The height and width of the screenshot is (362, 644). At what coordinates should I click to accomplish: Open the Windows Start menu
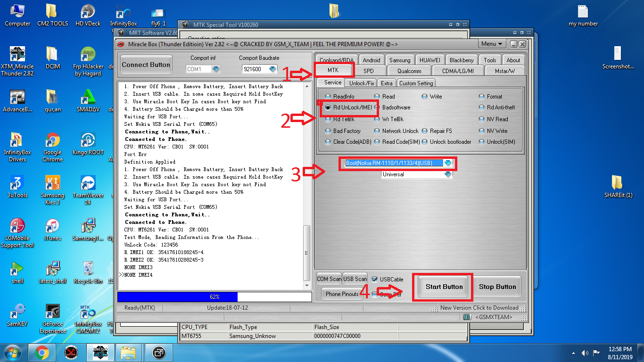(13, 352)
